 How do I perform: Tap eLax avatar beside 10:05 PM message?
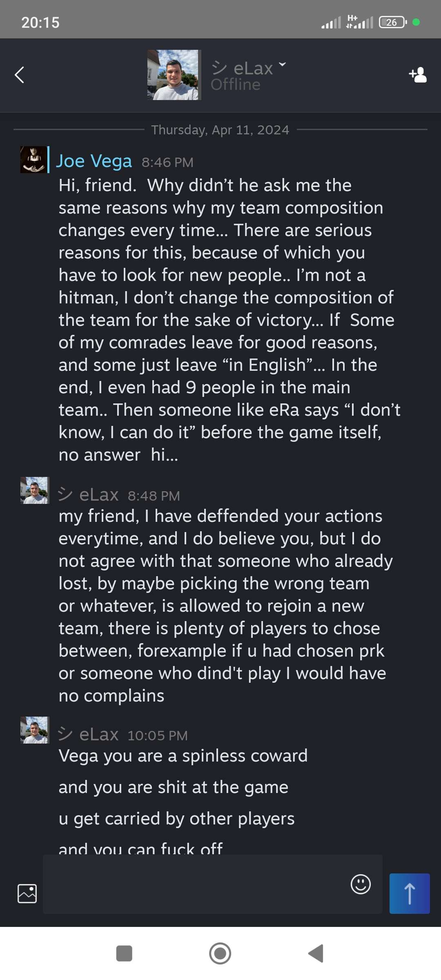point(34,730)
